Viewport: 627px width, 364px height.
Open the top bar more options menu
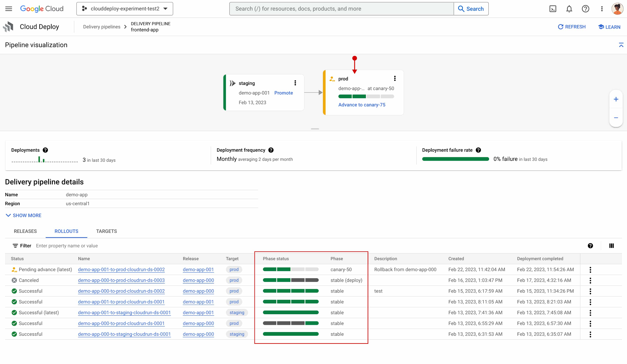pyautogui.click(x=602, y=9)
